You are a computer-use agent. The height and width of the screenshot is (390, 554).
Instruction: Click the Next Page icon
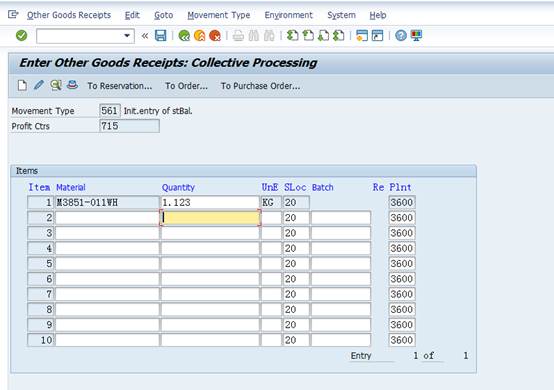tap(323, 35)
